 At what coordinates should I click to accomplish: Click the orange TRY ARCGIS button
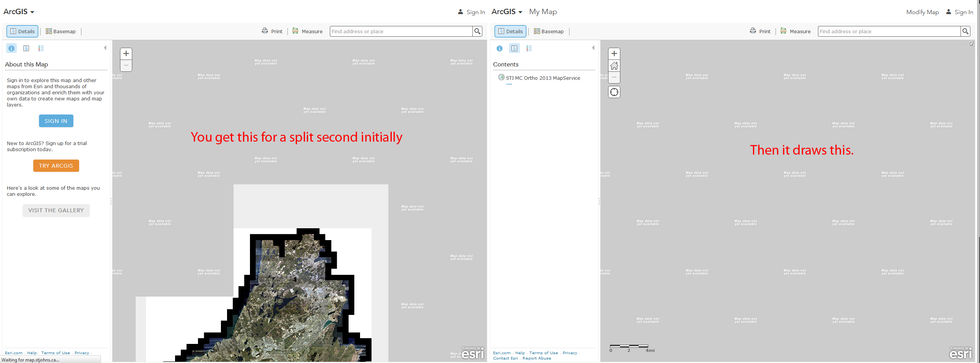click(56, 166)
